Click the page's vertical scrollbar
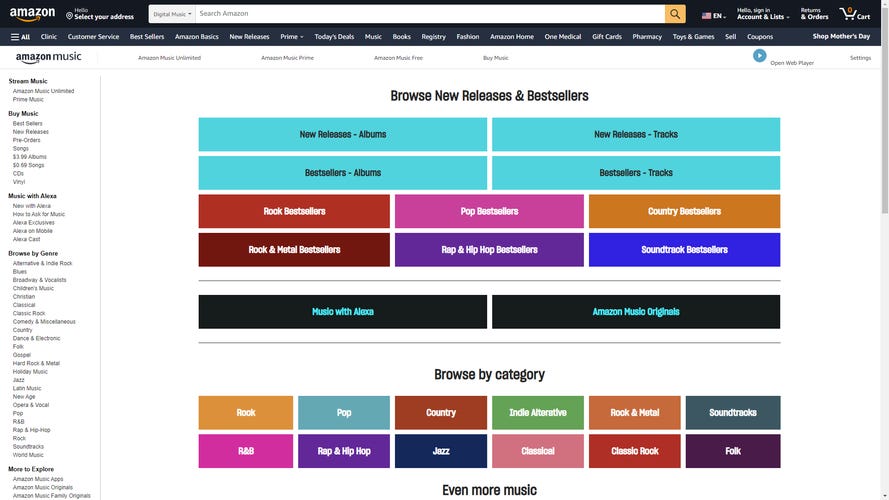 point(884,250)
